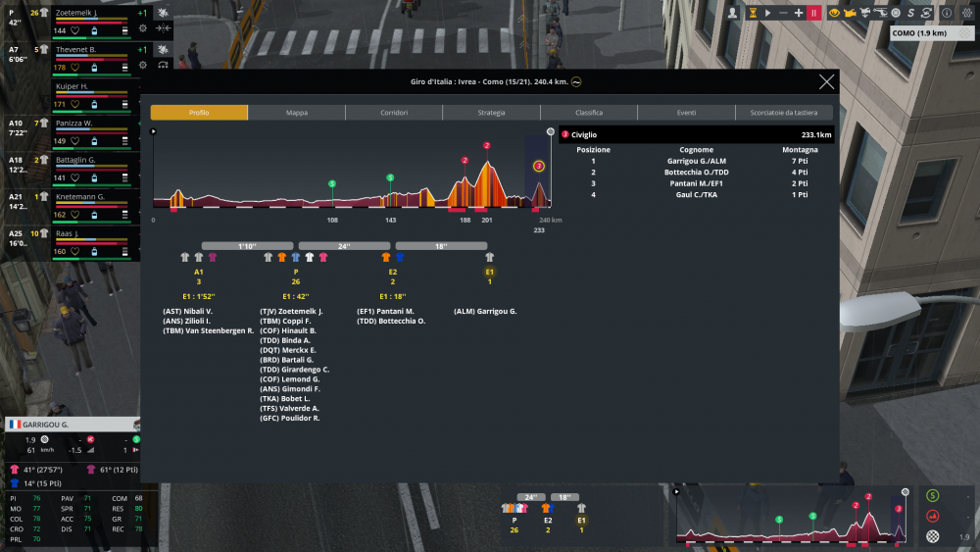The width and height of the screenshot is (980, 552).
Task: Toggle the crossed-circle camera icon
Action: [896, 13]
